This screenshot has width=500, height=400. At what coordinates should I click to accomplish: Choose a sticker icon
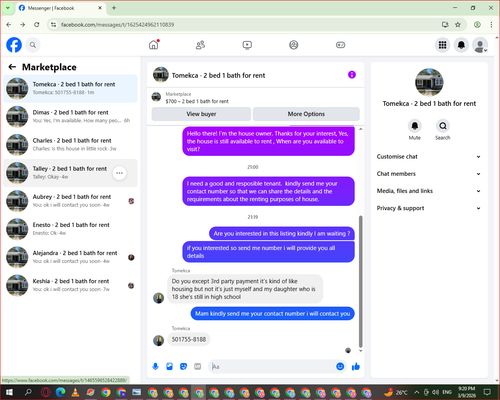pos(183,367)
